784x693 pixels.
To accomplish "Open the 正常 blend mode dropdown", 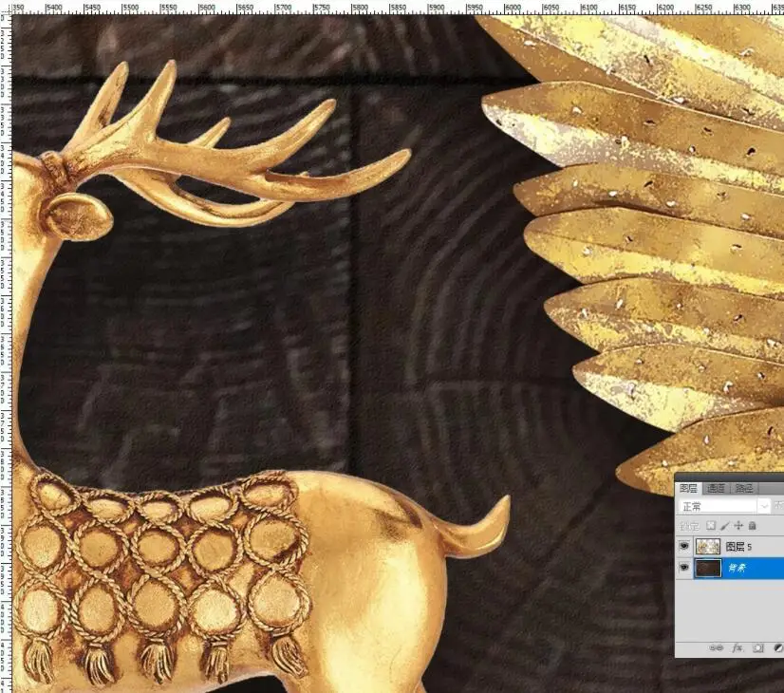I will (724, 507).
